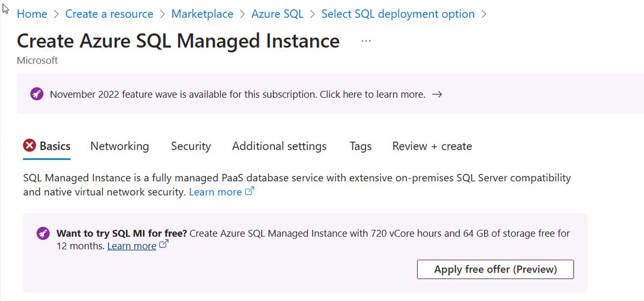Switch to Additional settings tab
Viewport: 644px width, 301px height.
279,146
